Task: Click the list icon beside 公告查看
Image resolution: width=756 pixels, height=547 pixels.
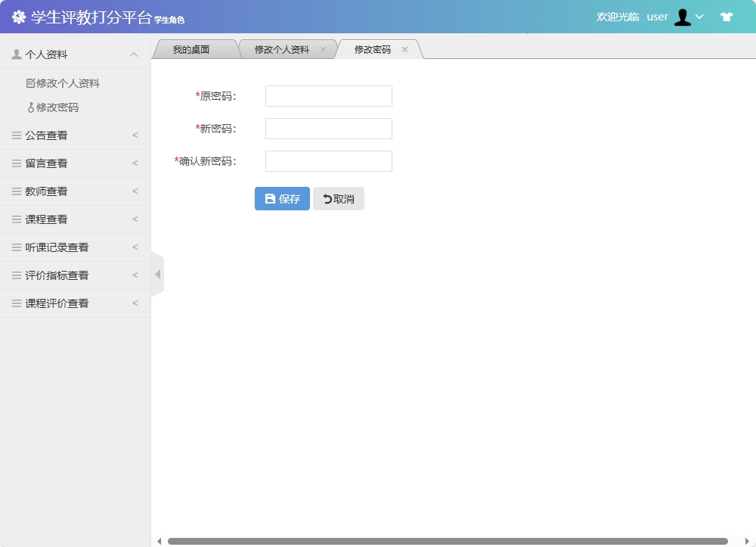Action: pos(15,135)
